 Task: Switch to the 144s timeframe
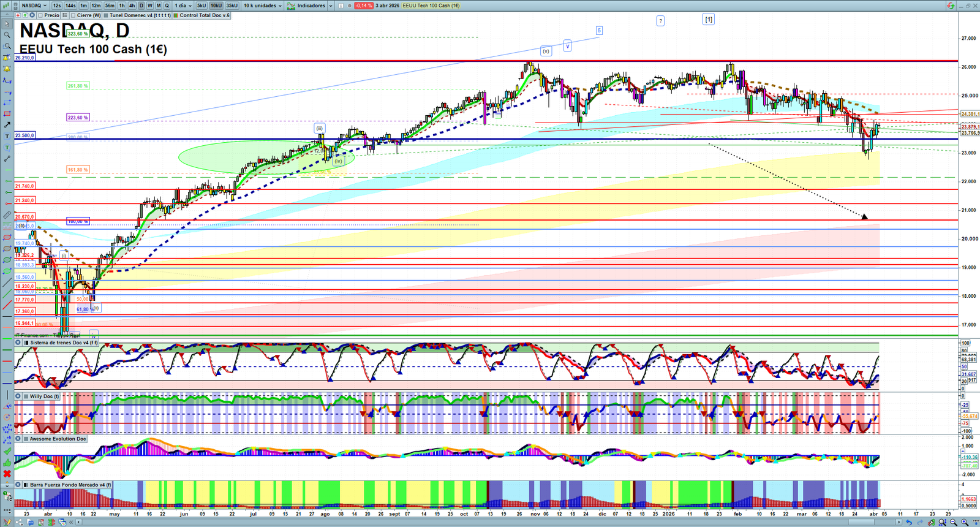click(x=71, y=6)
